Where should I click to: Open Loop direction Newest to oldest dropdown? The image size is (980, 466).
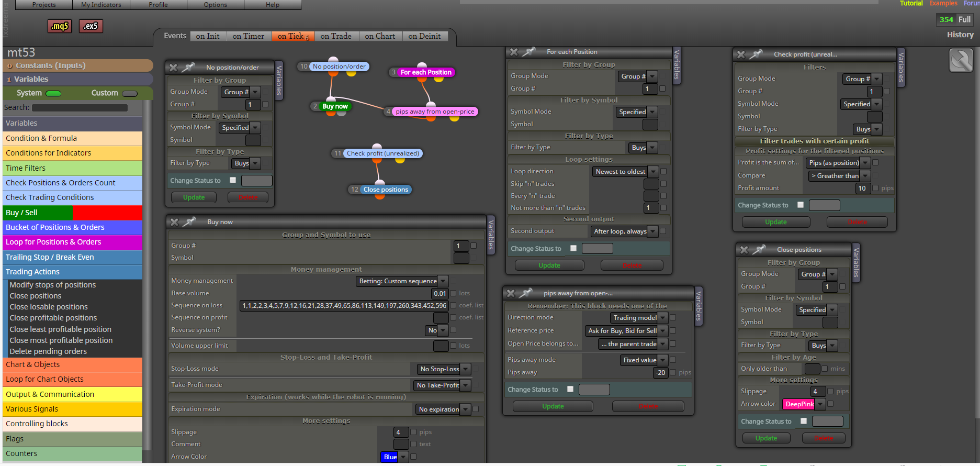coord(625,172)
